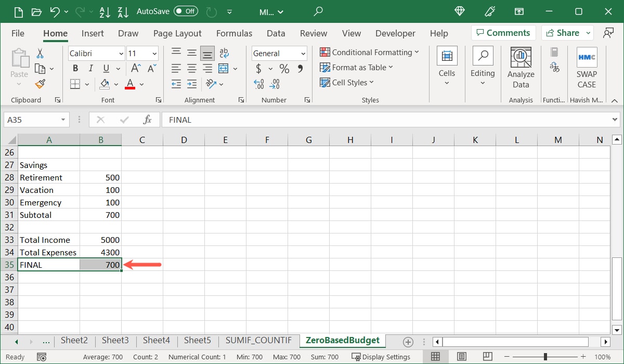
Task: Click the Format Painter brush
Action: click(x=40, y=84)
